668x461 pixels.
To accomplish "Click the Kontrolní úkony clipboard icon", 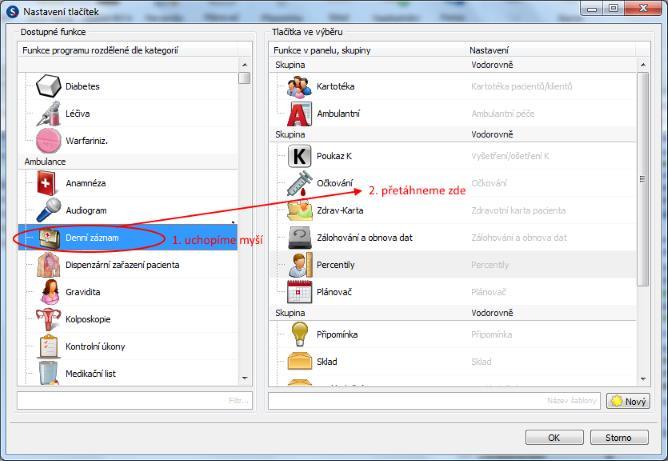I will point(48,346).
